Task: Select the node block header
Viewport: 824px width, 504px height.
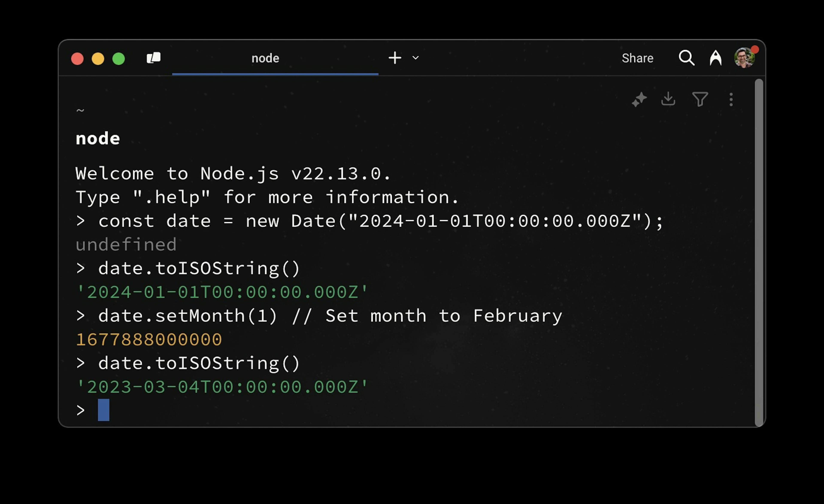Action: point(97,138)
